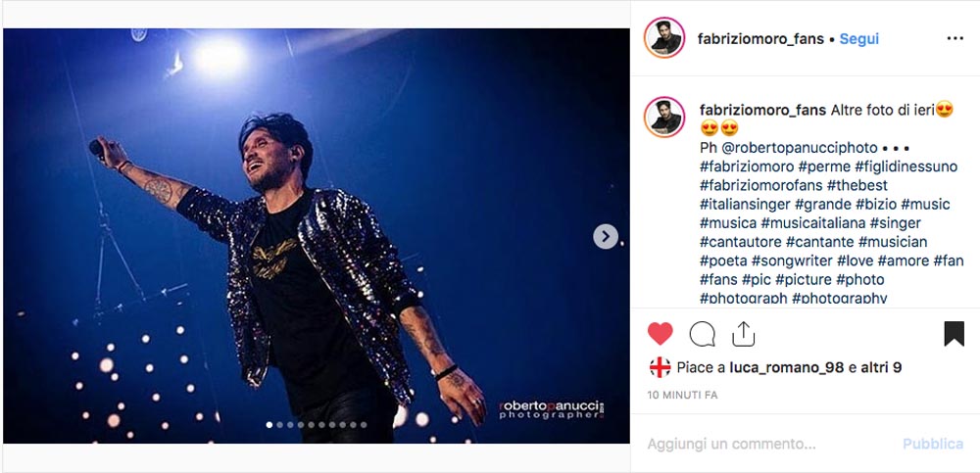Click the liker avatar next to Piace a

point(660,367)
